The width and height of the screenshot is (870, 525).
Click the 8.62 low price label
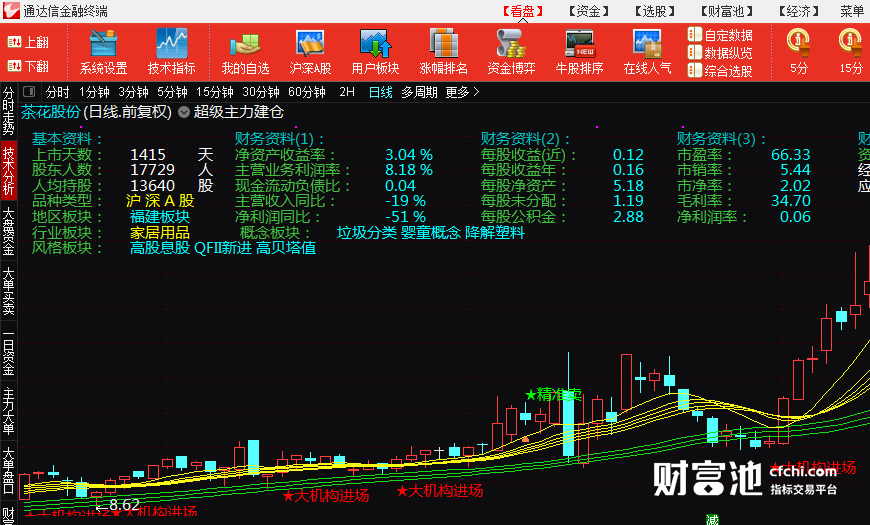click(124, 504)
